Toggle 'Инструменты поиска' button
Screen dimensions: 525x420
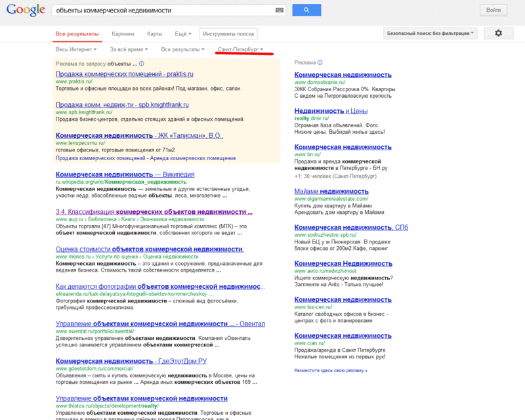click(x=228, y=34)
